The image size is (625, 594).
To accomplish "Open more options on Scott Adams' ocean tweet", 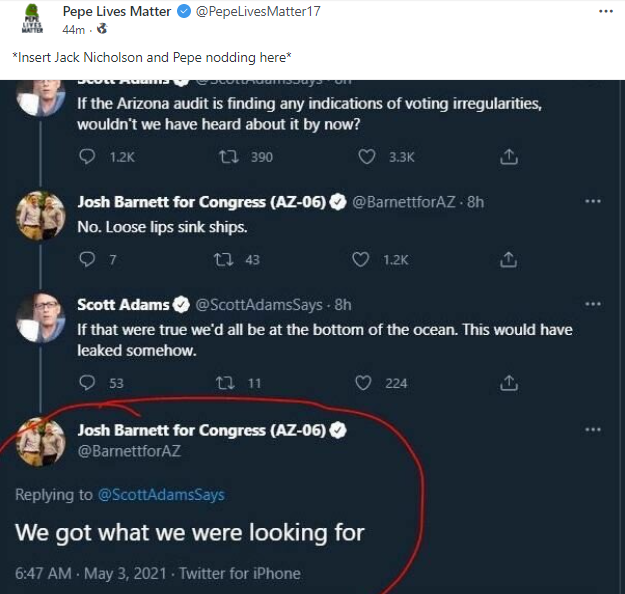I will (593, 304).
